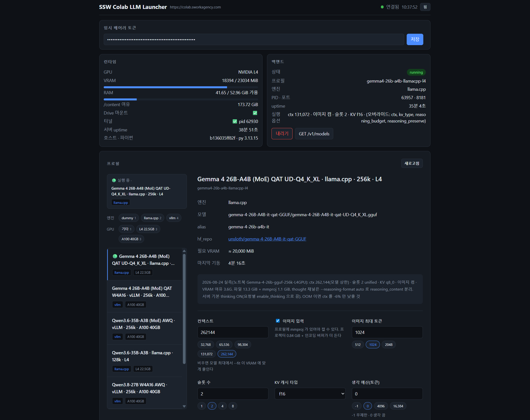Click the temporary bearer token field
Image resolution: width=530 pixels, height=420 pixels.
pos(254,39)
